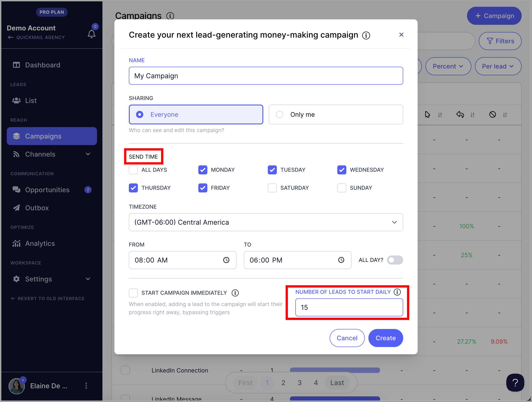Select Only me sharing option
The image size is (532, 402).
pos(336,114)
